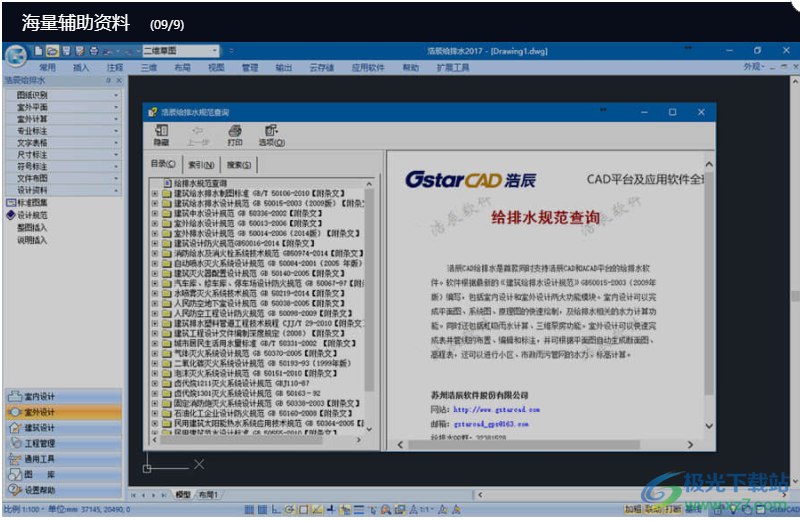The height and width of the screenshot is (521, 800).
Task: Open 图库 module in sidebar
Action: pyautogui.click(x=64, y=475)
